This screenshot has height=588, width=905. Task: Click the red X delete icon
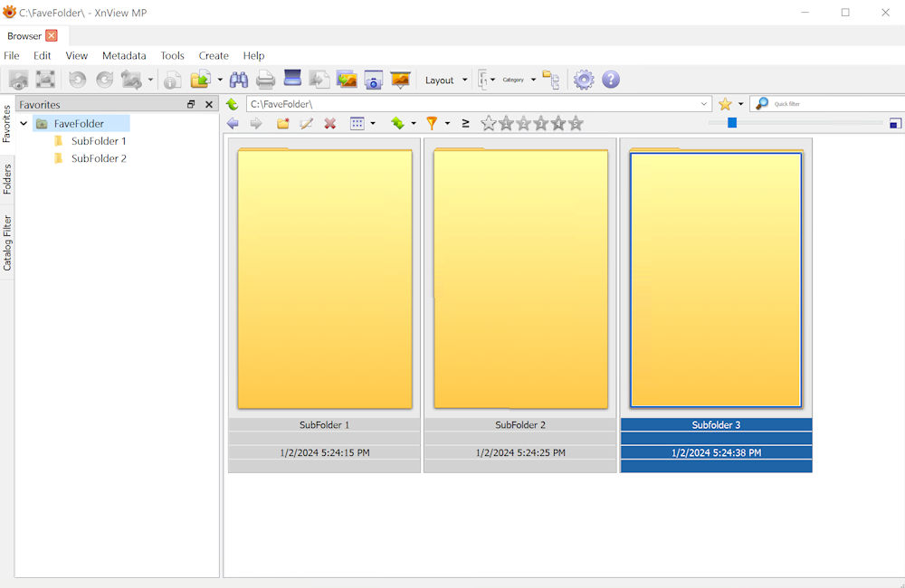click(x=330, y=123)
